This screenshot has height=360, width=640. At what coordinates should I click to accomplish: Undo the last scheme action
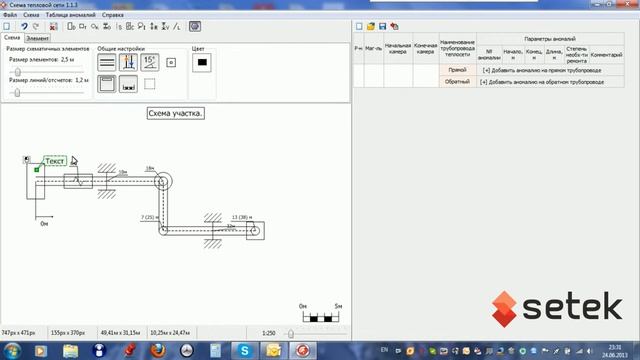24,26
